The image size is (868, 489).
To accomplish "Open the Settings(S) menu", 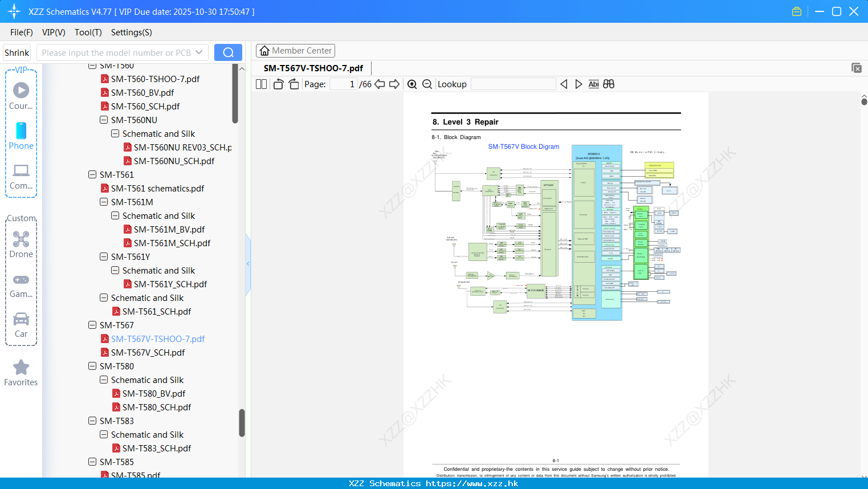I will 132,32.
